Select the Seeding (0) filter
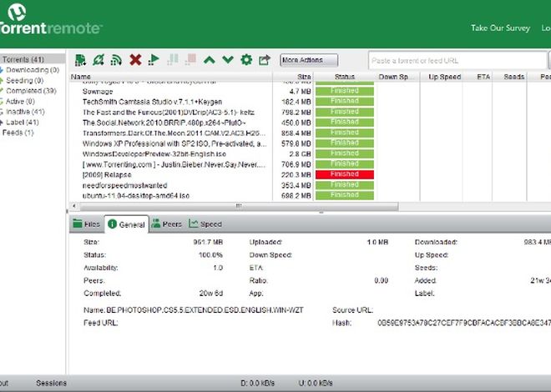The width and height of the screenshot is (551, 392). tap(24, 80)
